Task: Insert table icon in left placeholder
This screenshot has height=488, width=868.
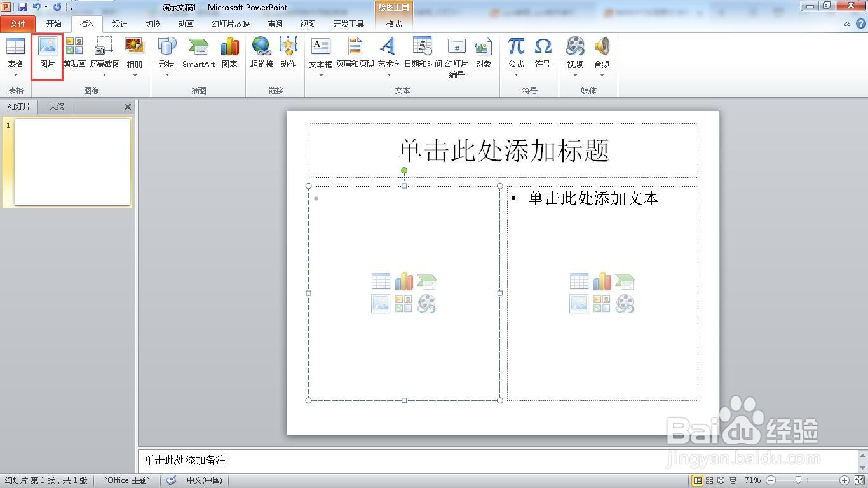Action: coord(381,281)
